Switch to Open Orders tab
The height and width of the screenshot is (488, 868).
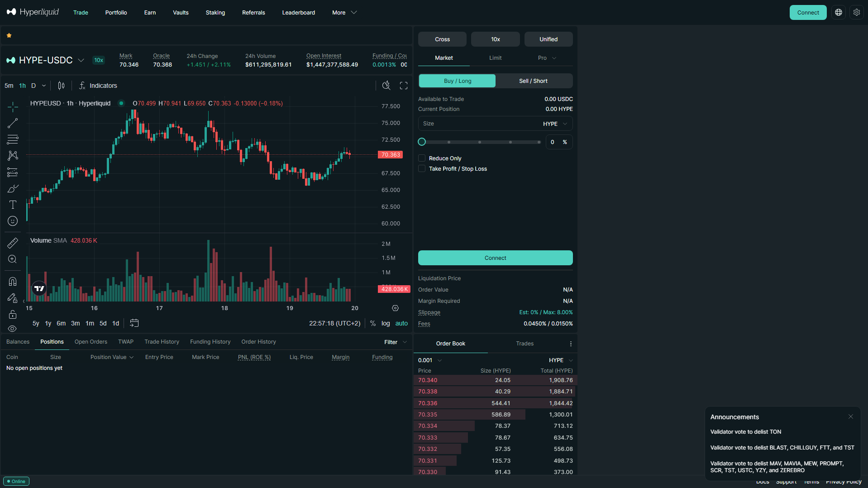[x=91, y=342]
